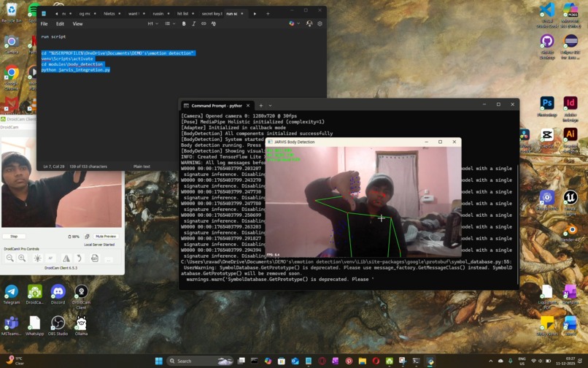Open Notepad Edit menu

(x=60, y=23)
